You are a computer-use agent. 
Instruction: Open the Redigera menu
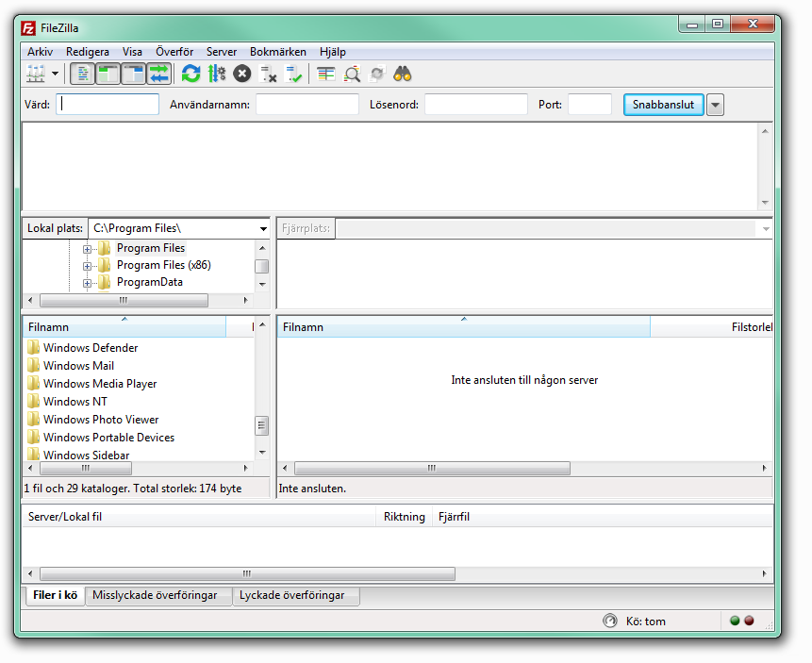click(x=88, y=52)
